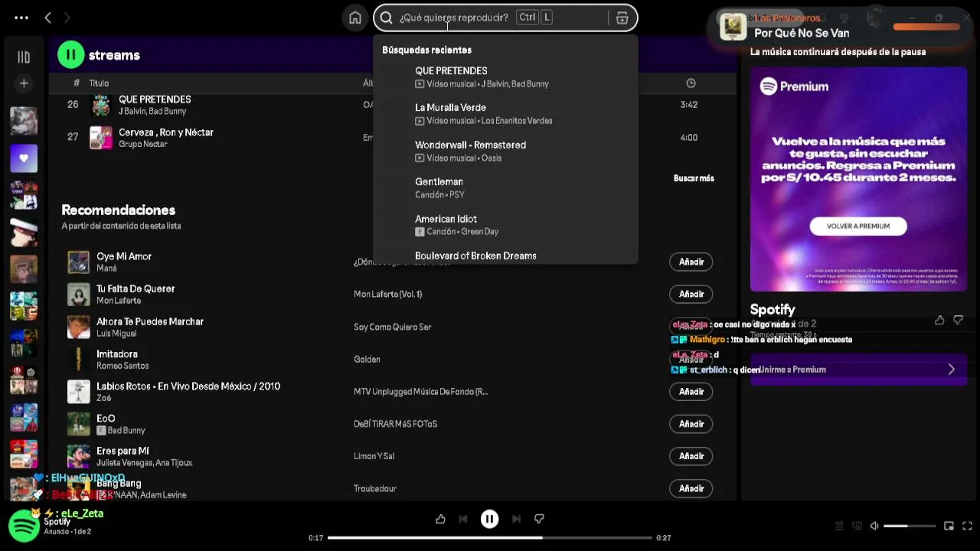This screenshot has height=551, width=980.
Task: Click QUE PRETENDES in track row 26
Action: tap(155, 99)
